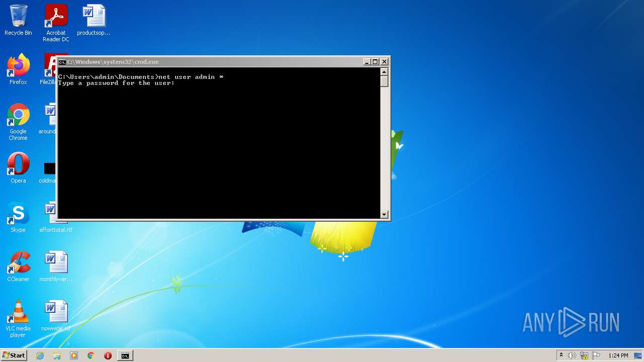
Task: Open the Skype desktop shortcut
Action: coord(18,218)
